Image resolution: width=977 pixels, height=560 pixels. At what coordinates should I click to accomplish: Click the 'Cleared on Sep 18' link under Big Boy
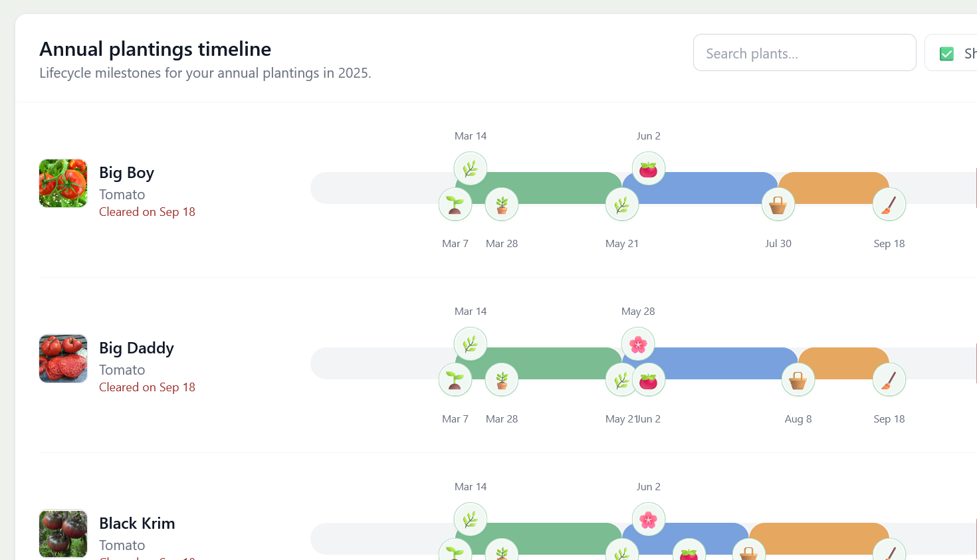pyautogui.click(x=147, y=211)
